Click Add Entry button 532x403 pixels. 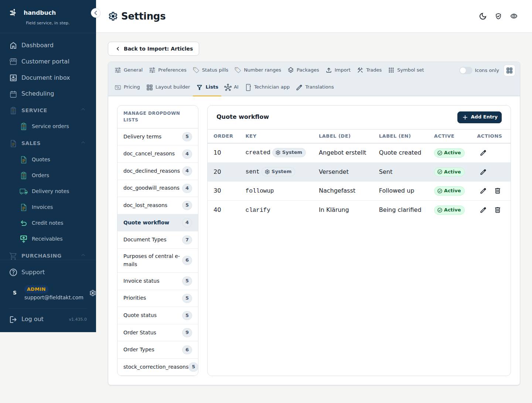[x=480, y=117]
